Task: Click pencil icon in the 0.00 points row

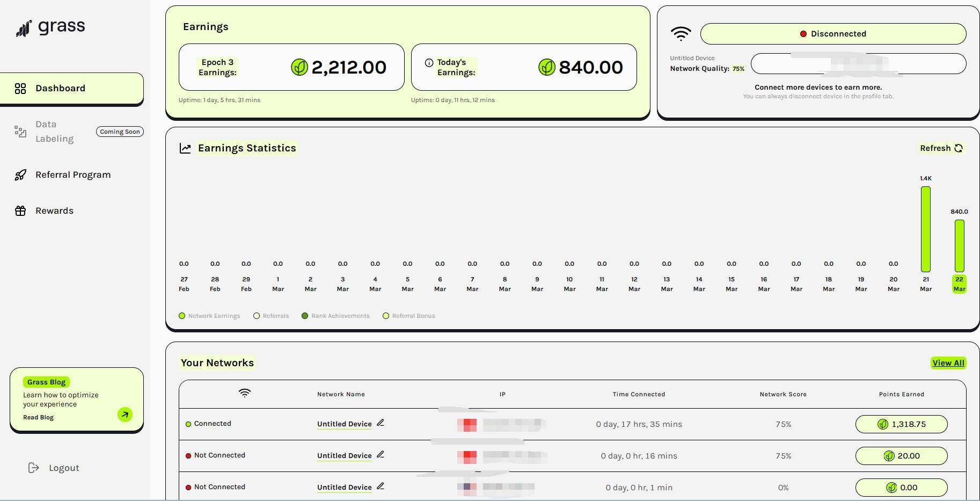Action: click(x=381, y=487)
